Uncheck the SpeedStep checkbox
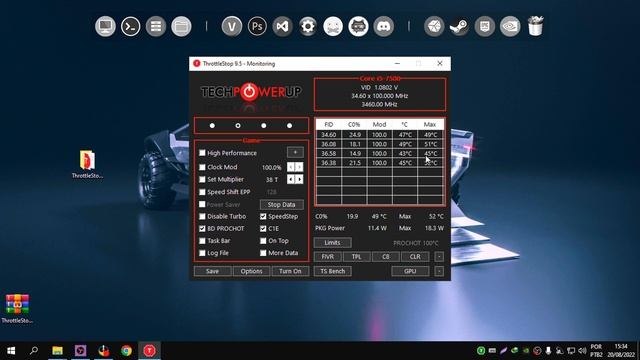Viewport: 640px width, 360px height. pos(263,216)
